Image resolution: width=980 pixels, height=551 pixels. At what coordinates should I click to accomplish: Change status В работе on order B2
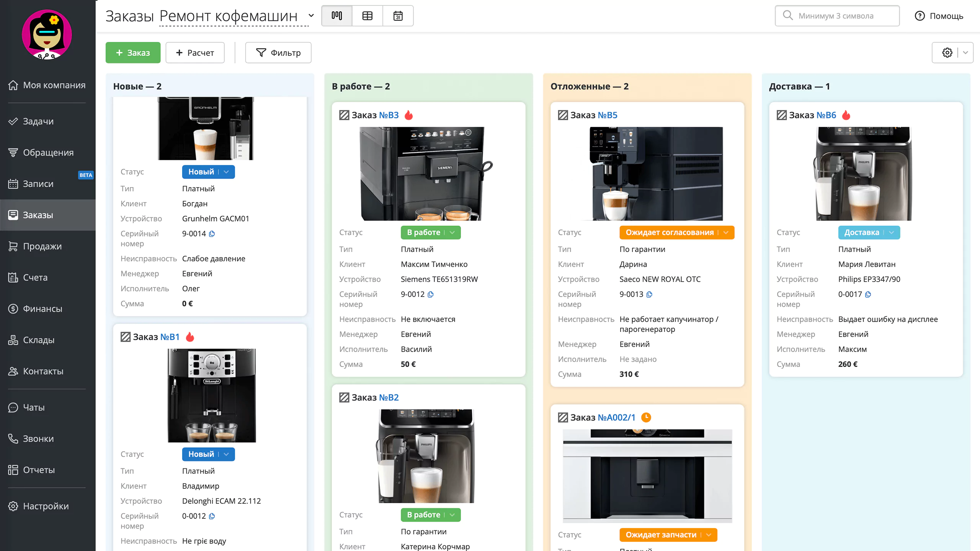click(x=431, y=515)
